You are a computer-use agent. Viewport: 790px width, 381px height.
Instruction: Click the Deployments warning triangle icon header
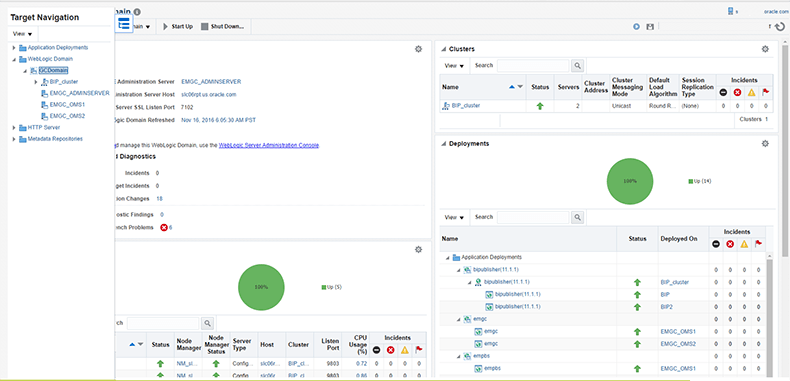(744, 244)
